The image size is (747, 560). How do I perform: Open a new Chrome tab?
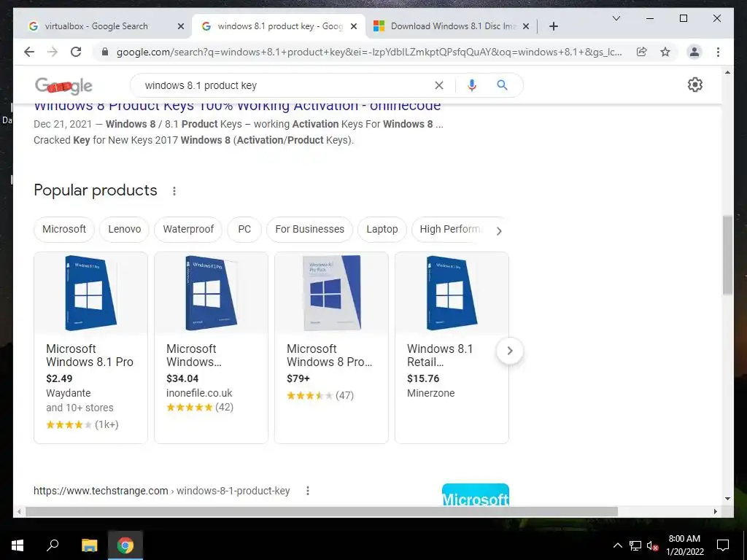pyautogui.click(x=553, y=26)
